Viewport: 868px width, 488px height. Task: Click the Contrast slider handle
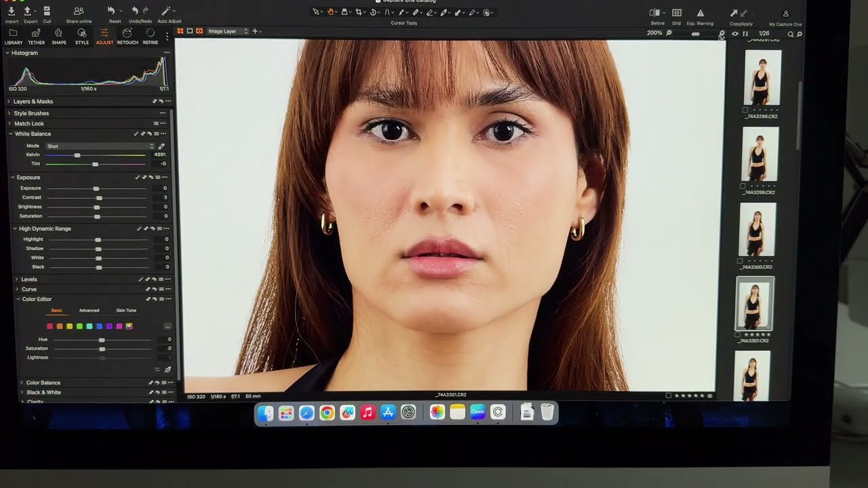coord(99,197)
